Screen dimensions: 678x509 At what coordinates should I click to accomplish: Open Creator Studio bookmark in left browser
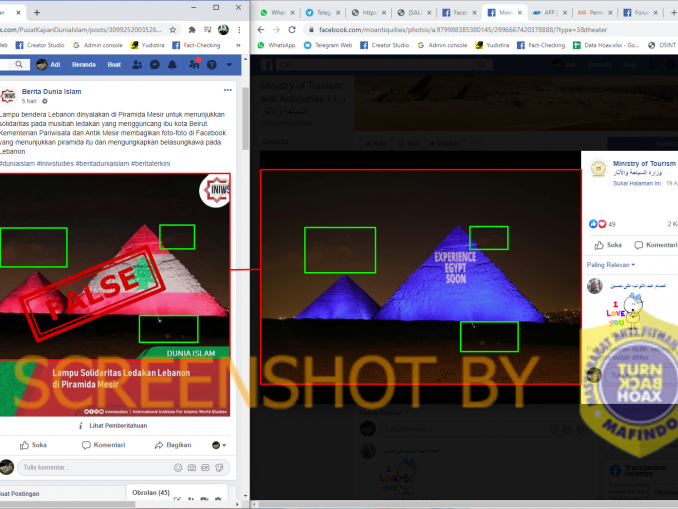pos(40,45)
